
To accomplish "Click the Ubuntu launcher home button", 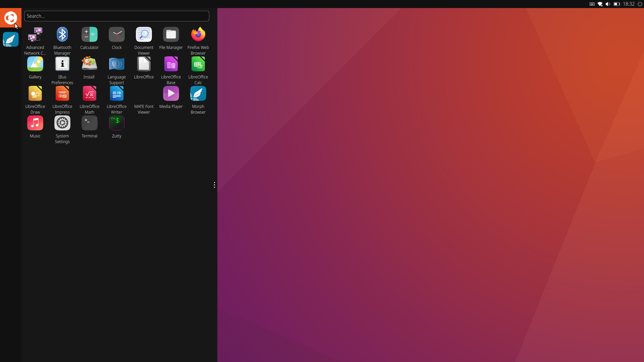I will pos(11,18).
